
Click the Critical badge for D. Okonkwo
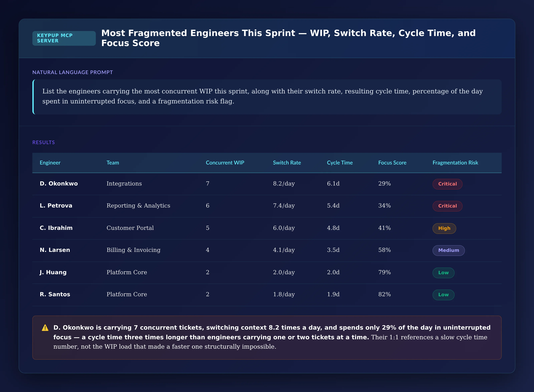coord(447,184)
